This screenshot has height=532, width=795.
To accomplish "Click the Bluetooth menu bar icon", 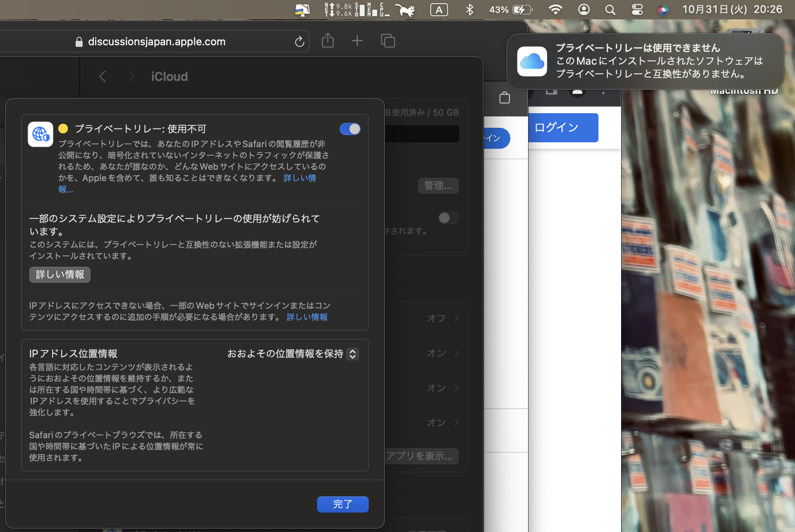I will [469, 9].
